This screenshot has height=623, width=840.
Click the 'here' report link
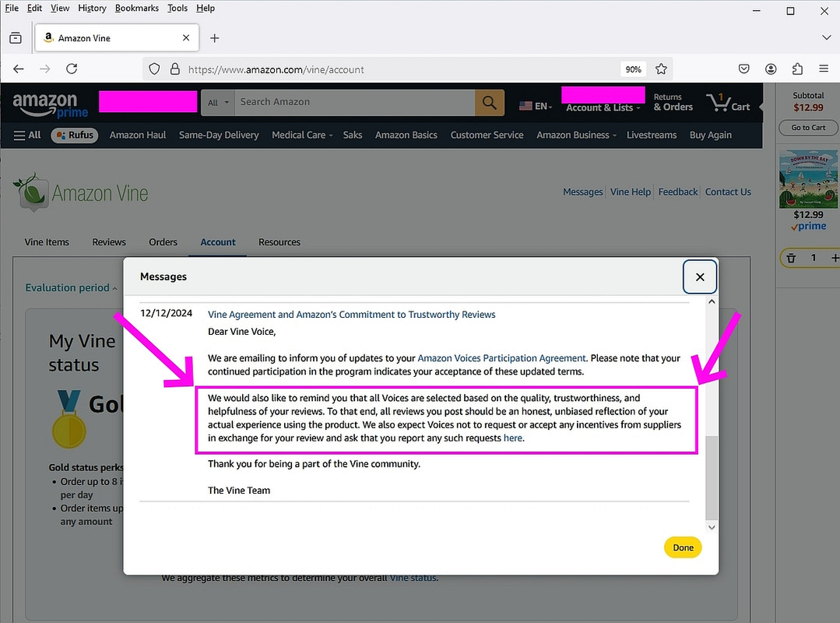pos(513,438)
